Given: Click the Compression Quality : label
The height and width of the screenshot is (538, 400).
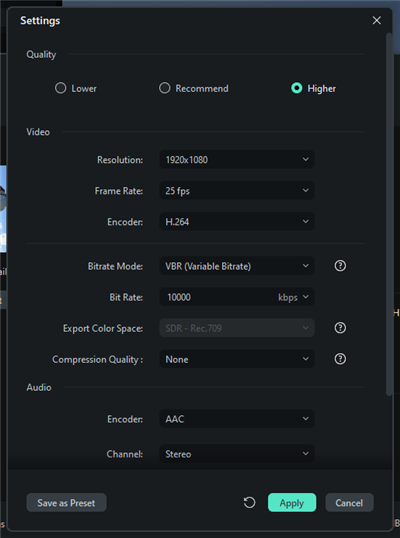Looking at the screenshot, I should click(97, 360).
